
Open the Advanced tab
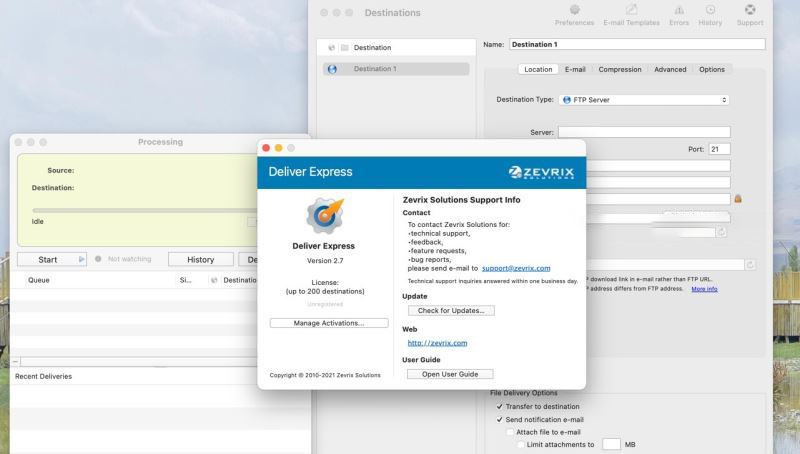[x=670, y=69]
